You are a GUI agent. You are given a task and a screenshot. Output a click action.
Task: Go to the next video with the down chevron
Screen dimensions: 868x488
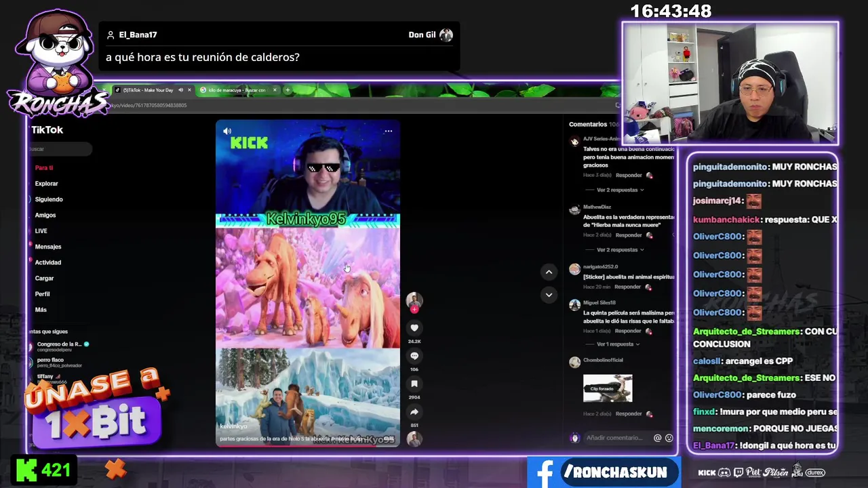coord(549,295)
